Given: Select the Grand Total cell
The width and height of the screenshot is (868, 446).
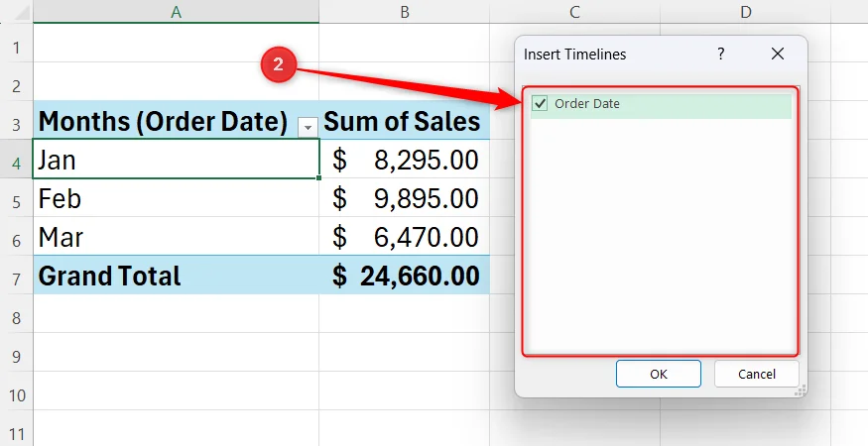Looking at the screenshot, I should pyautogui.click(x=176, y=275).
